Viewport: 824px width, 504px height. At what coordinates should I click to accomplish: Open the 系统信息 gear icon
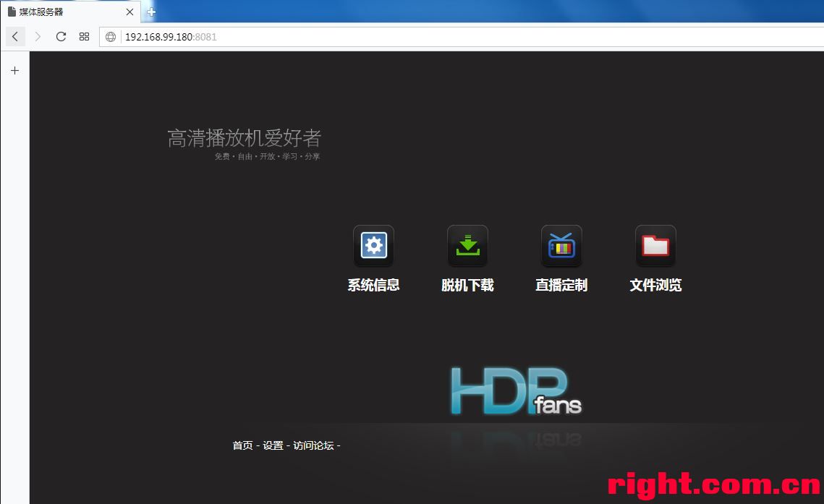[x=373, y=246]
